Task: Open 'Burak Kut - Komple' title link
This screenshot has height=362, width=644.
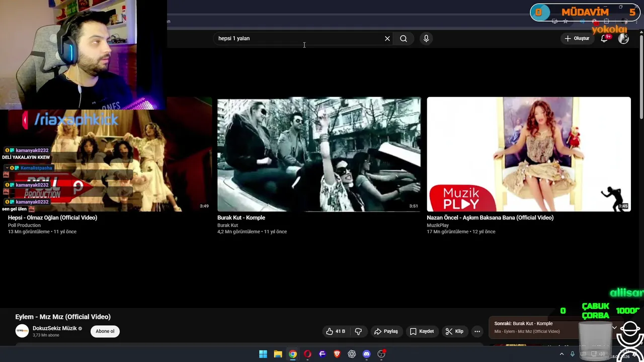Action: coord(241,218)
